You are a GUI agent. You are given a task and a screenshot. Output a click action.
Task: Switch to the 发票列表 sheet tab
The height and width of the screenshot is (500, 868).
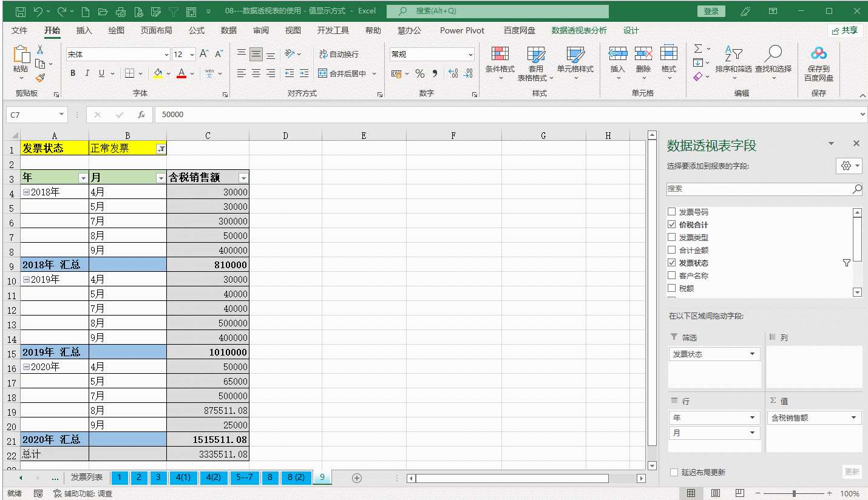[87, 478]
